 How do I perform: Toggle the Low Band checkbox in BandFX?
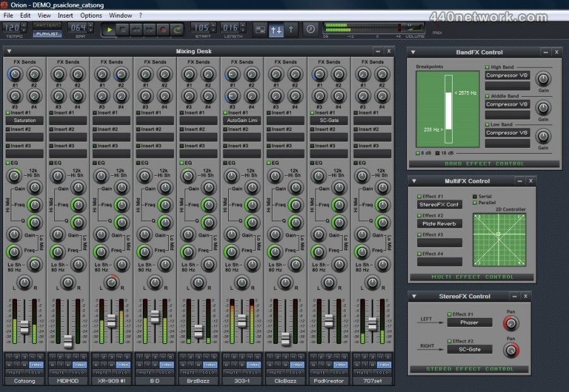point(487,125)
